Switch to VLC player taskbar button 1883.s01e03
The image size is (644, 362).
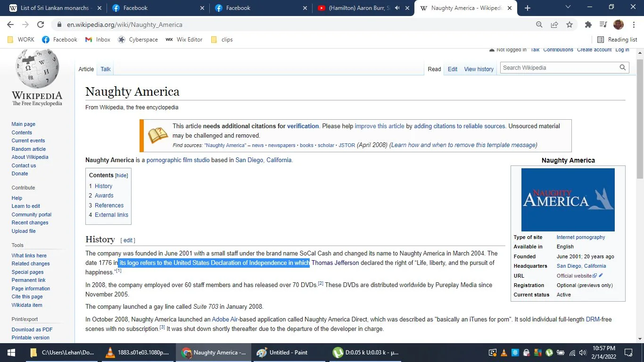[x=137, y=353]
